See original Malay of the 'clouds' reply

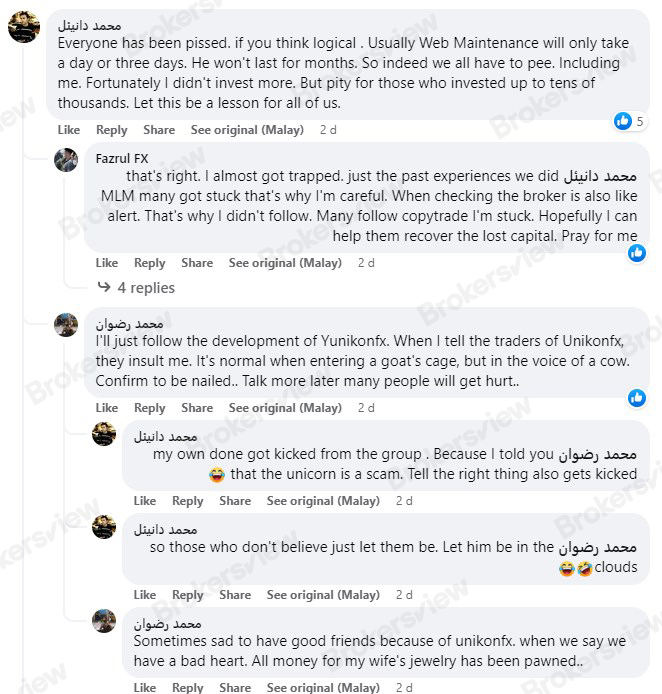[x=323, y=595]
